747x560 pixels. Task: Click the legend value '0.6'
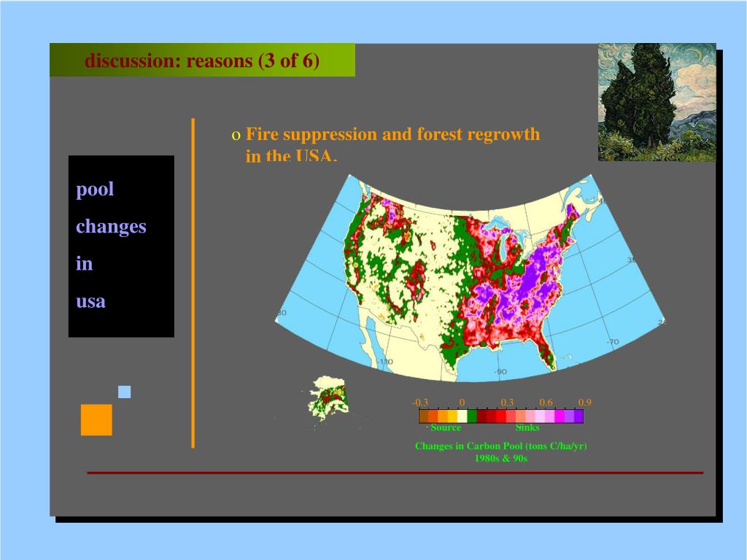tap(546, 402)
